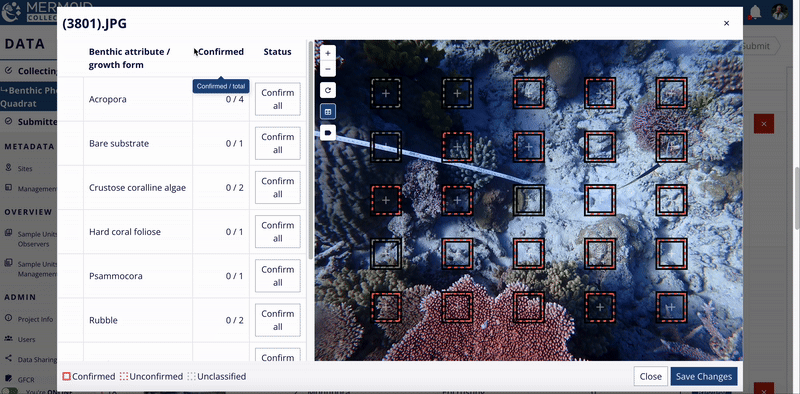800x394 pixels.
Task: Click the Sample Units Management icon
Action: point(8,263)
